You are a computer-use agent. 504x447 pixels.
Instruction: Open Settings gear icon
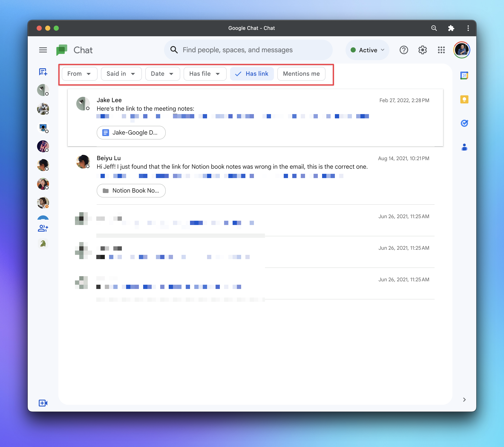pyautogui.click(x=422, y=50)
